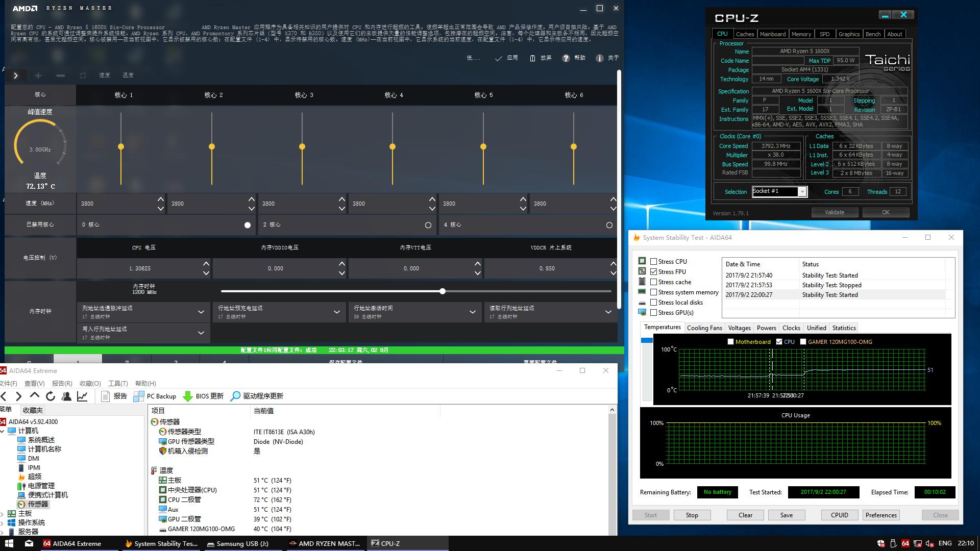Open the BIOS update download icon
The image size is (980, 551).
[187, 396]
